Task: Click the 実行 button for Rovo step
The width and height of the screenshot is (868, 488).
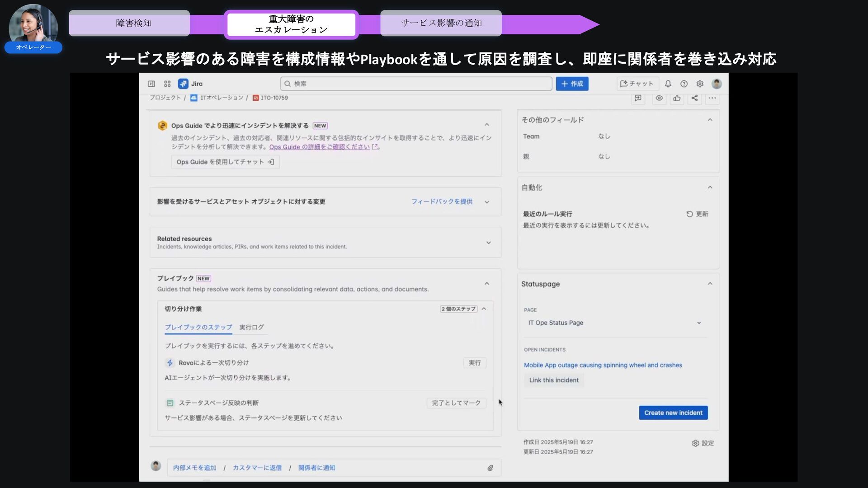Action: tap(474, 363)
